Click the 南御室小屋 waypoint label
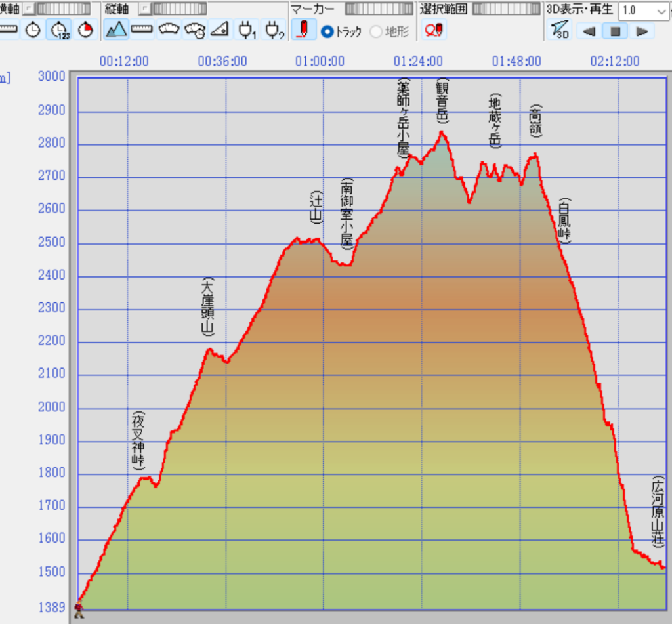The width and height of the screenshot is (672, 624). (x=346, y=213)
